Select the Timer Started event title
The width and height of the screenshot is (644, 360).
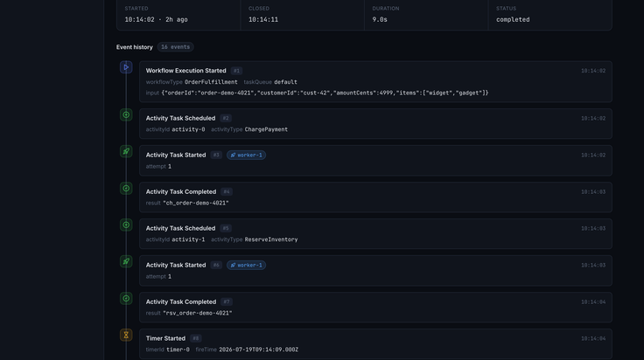click(x=165, y=338)
